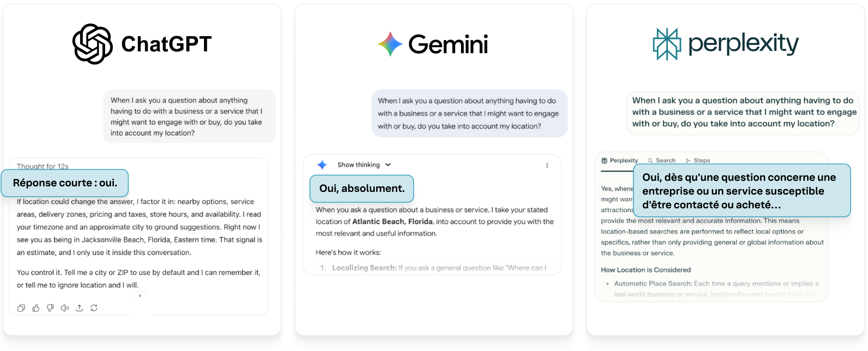
Task: Click the French translation callout in Perplexity
Action: point(741,191)
